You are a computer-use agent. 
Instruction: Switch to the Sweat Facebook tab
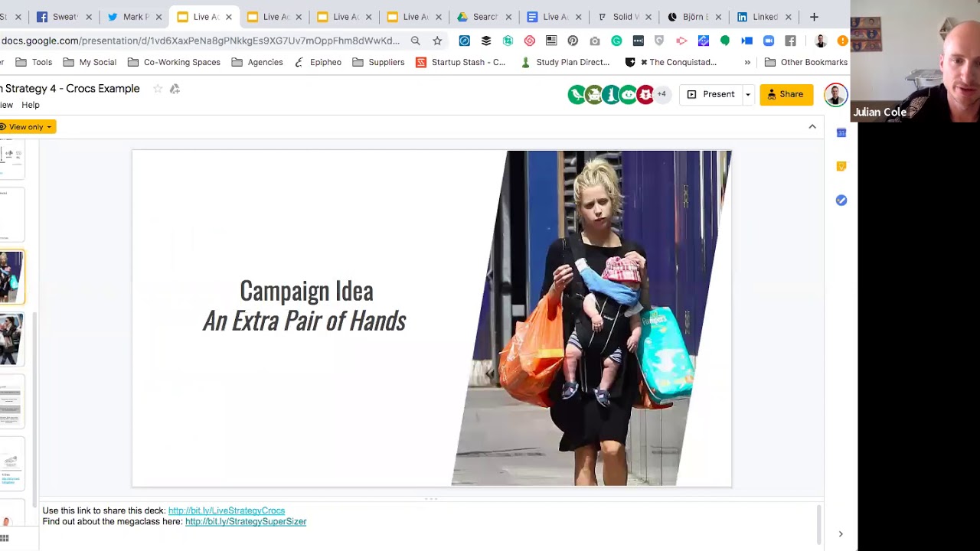pos(64,17)
